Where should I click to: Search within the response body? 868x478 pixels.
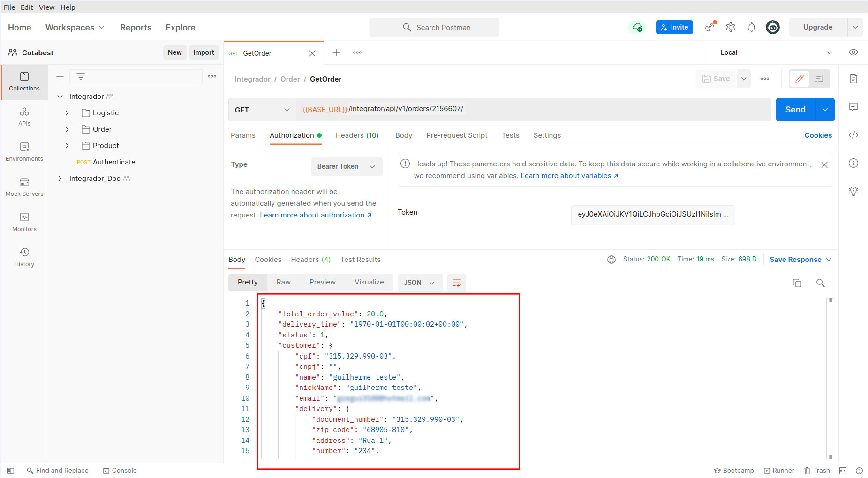point(820,283)
